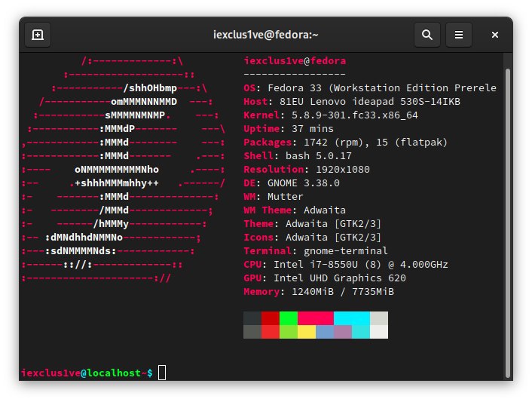Click the Terminal line gnome-terminal

tap(316, 251)
